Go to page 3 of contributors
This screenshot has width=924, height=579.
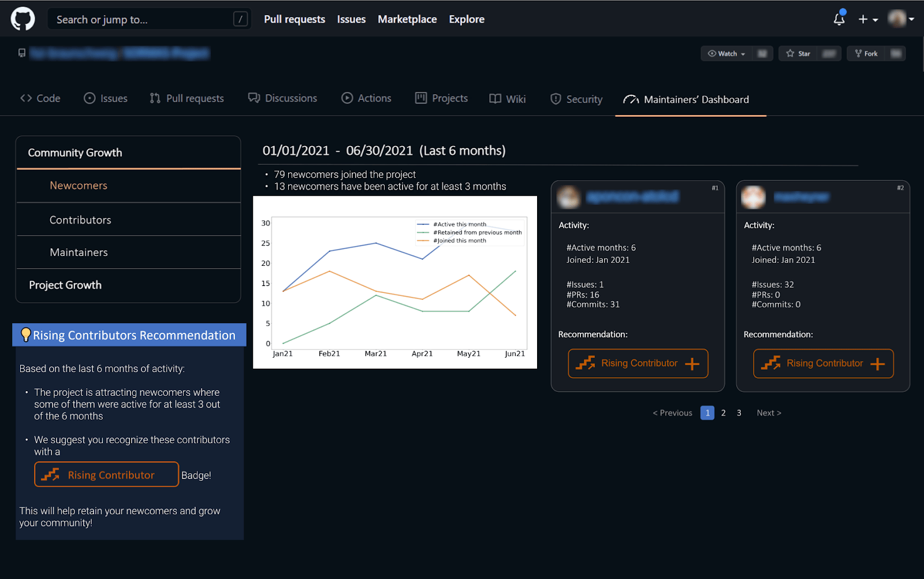[x=739, y=413]
